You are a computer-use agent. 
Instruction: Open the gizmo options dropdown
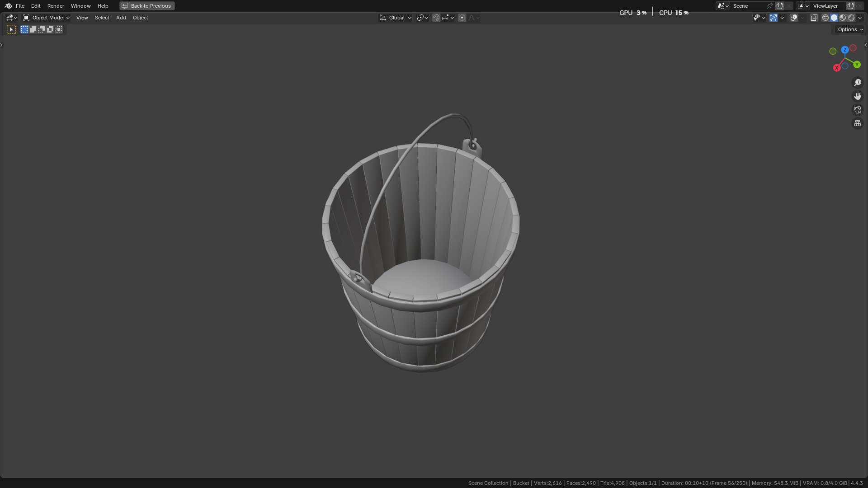[x=782, y=18]
